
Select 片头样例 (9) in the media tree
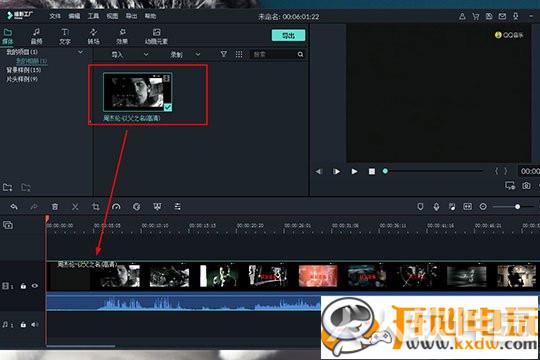point(22,79)
